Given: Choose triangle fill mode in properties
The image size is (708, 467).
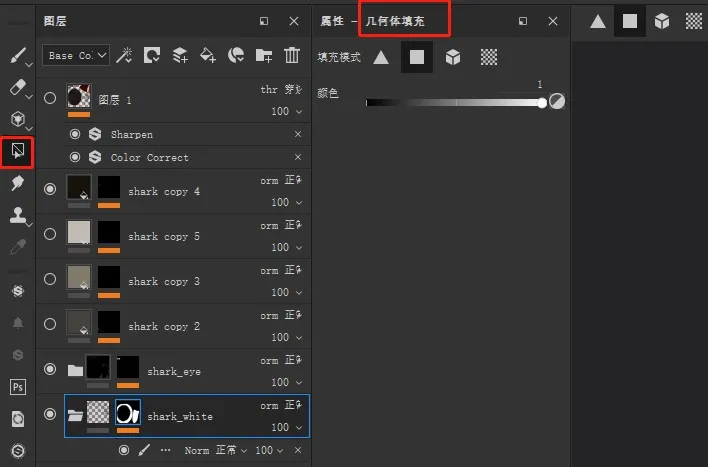Looking at the screenshot, I should [381, 57].
